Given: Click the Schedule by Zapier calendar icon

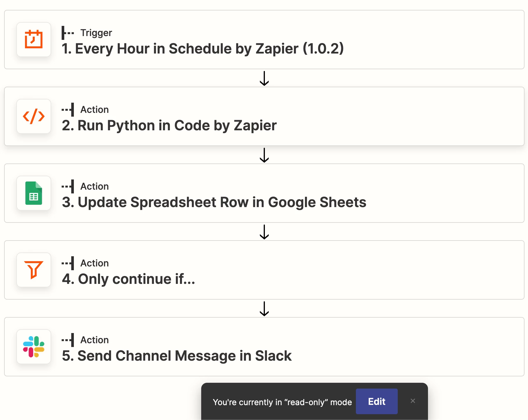Looking at the screenshot, I should pyautogui.click(x=34, y=40).
